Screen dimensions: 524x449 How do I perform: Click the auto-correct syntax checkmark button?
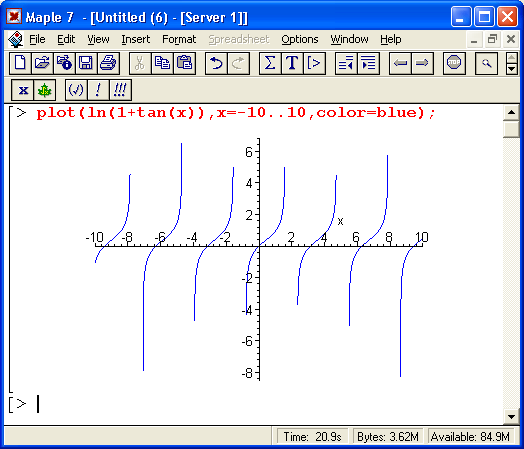[x=76, y=90]
